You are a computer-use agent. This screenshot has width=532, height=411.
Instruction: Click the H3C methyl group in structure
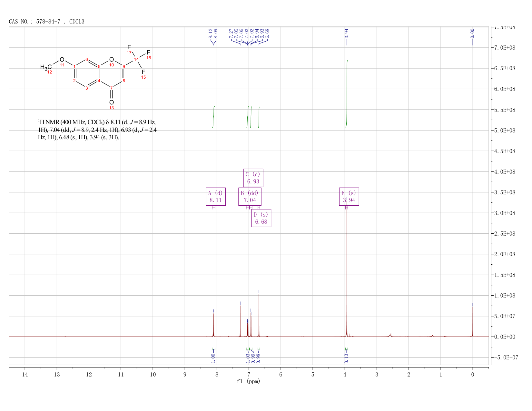pos(46,67)
